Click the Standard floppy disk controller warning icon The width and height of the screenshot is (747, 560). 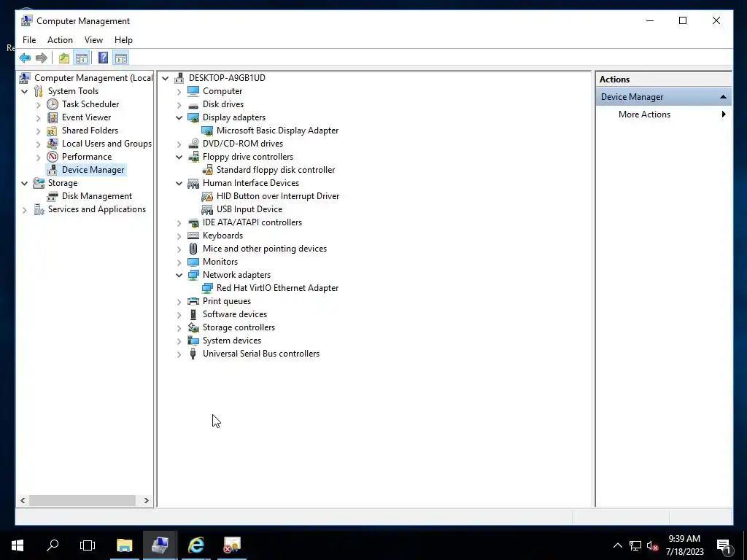207,170
